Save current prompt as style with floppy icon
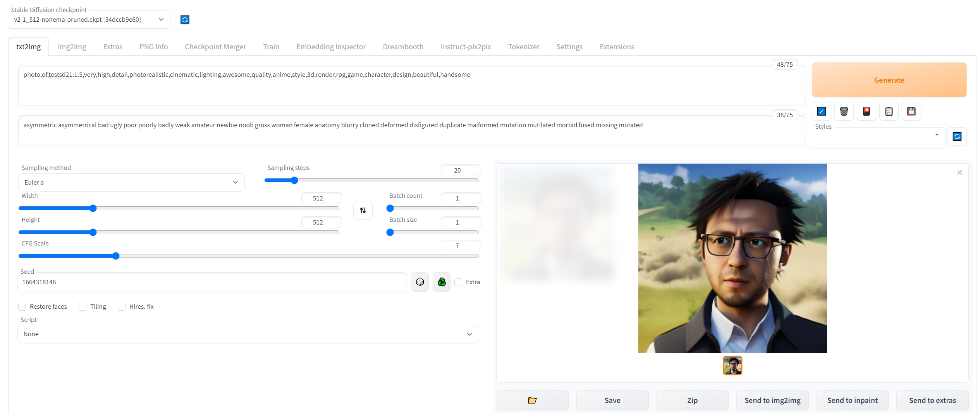Screen dimensions: 980x413 911,111
